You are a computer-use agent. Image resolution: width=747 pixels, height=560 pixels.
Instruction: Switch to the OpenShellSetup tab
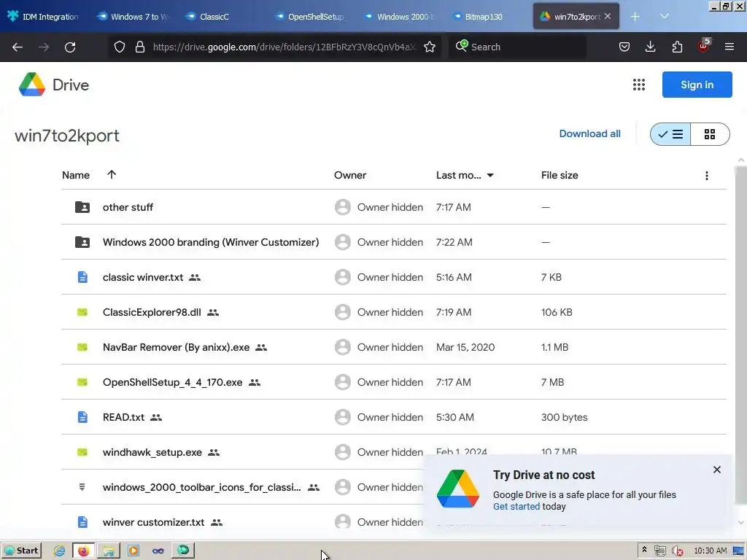[x=311, y=16]
